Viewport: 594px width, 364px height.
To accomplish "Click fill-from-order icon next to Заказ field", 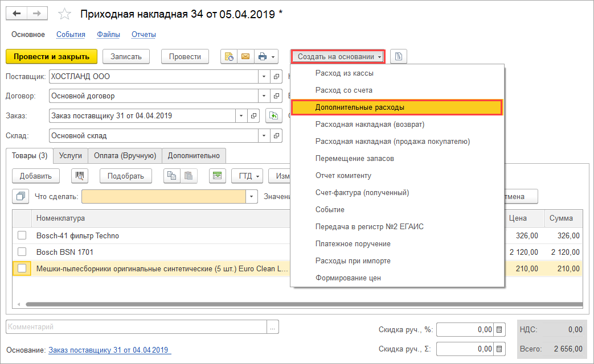I will [274, 116].
